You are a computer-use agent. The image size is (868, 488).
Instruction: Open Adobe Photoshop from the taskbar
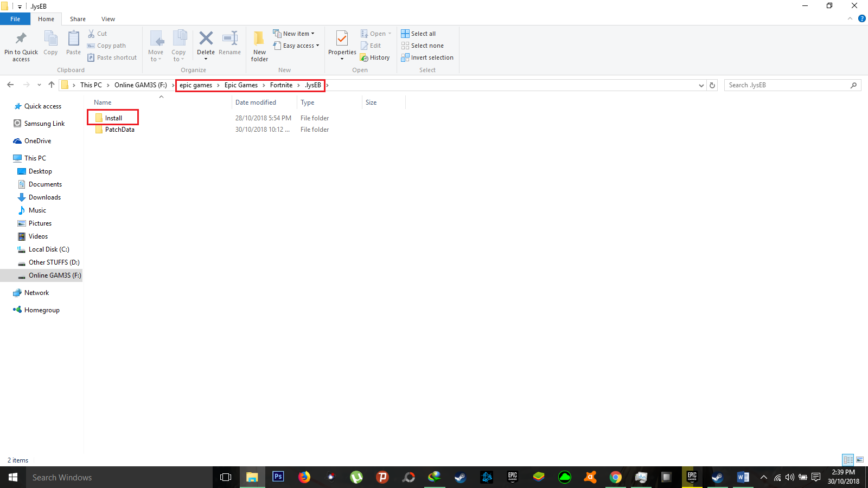[x=278, y=477]
